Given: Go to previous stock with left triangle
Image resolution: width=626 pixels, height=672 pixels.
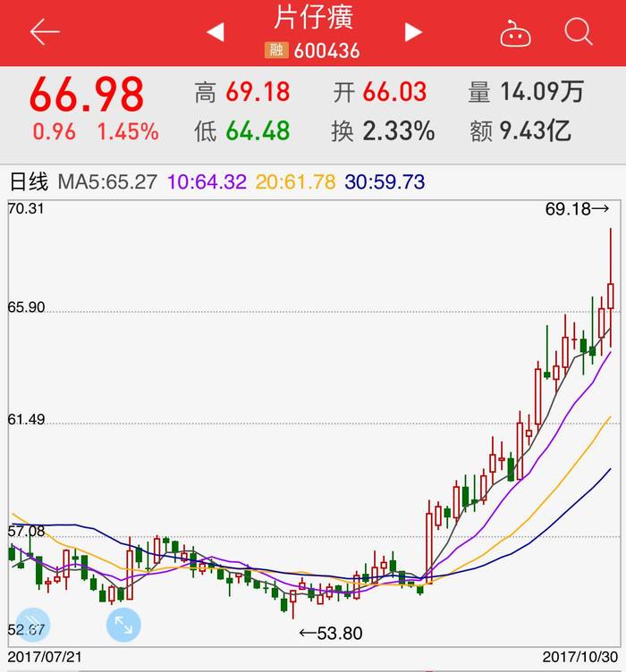Looking at the screenshot, I should pyautogui.click(x=216, y=32).
